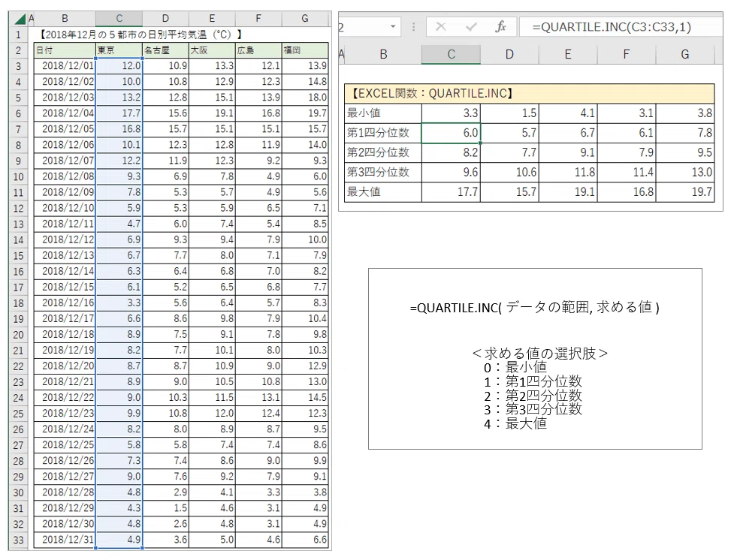Click the '＜求める値の選択肢＞' heading text
The width and height of the screenshot is (731, 560).
(540, 353)
